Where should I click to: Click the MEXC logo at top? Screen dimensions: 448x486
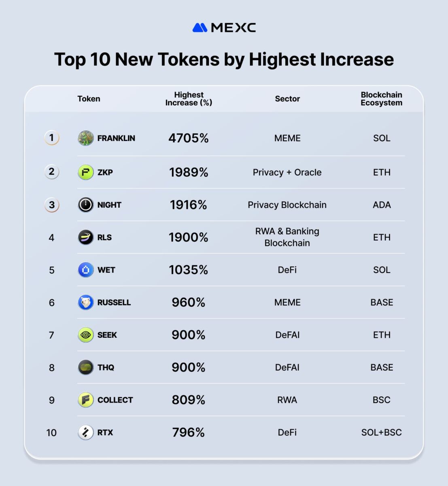(224, 28)
